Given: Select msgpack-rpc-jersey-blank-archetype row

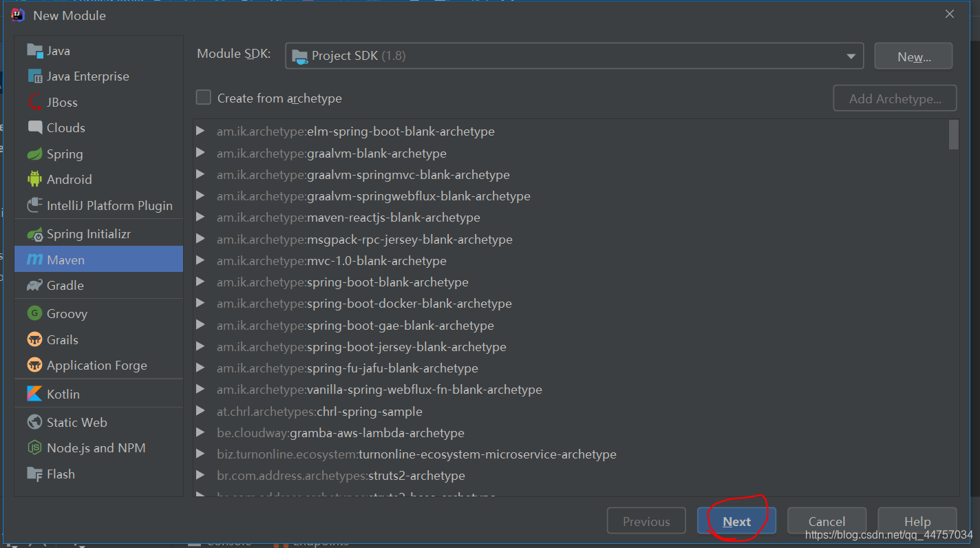Looking at the screenshot, I should pos(571,239).
